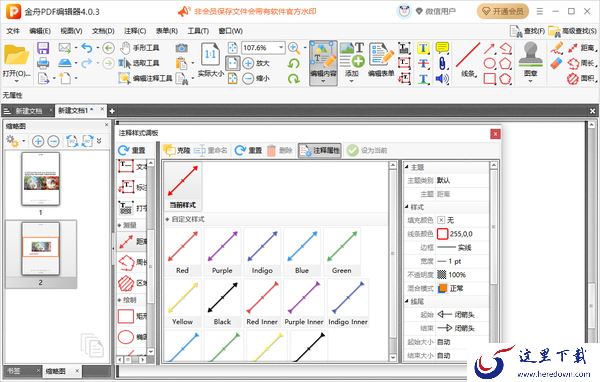Click the 缩小 zoom out button
This screenshot has width=600, height=382.
(x=256, y=78)
